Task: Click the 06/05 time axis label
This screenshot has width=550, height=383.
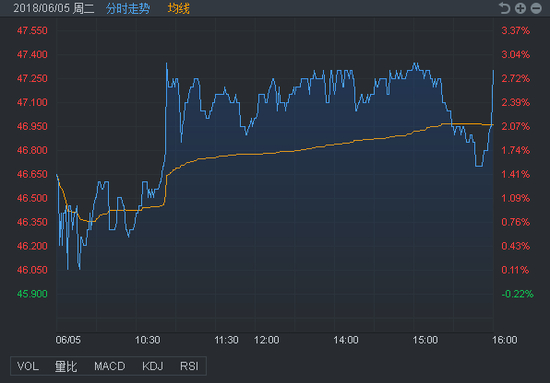Action: coord(68,340)
